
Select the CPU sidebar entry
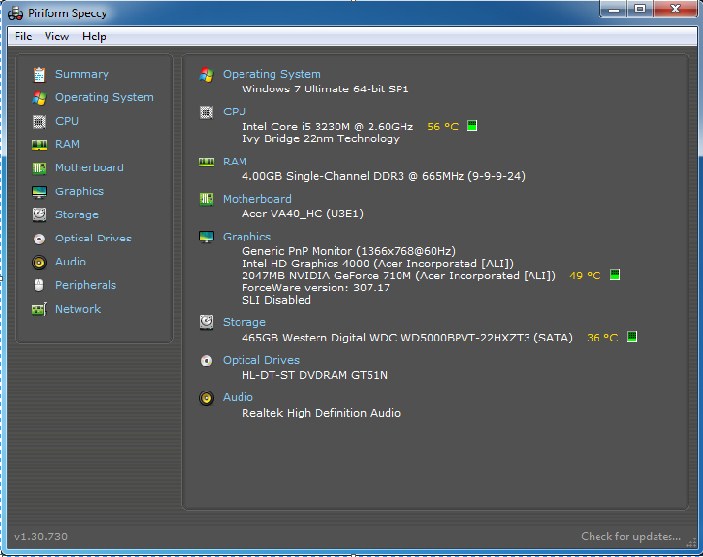coord(67,121)
